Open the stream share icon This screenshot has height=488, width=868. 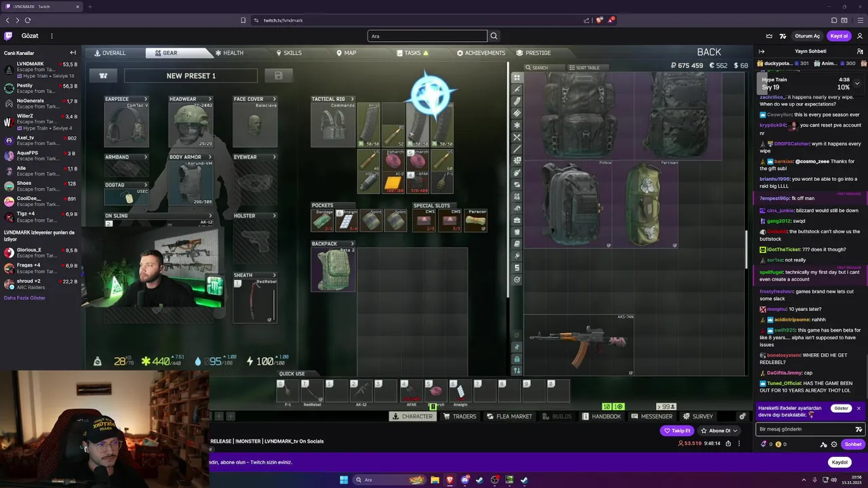pos(728,443)
